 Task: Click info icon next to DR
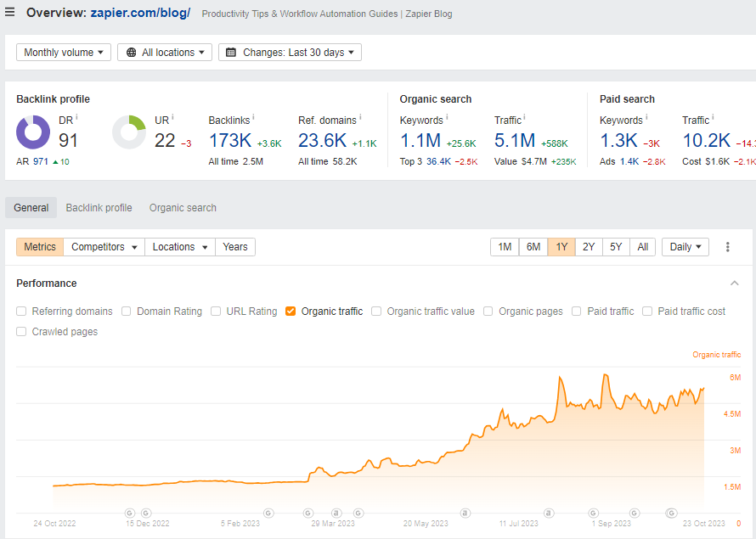[x=76, y=116]
